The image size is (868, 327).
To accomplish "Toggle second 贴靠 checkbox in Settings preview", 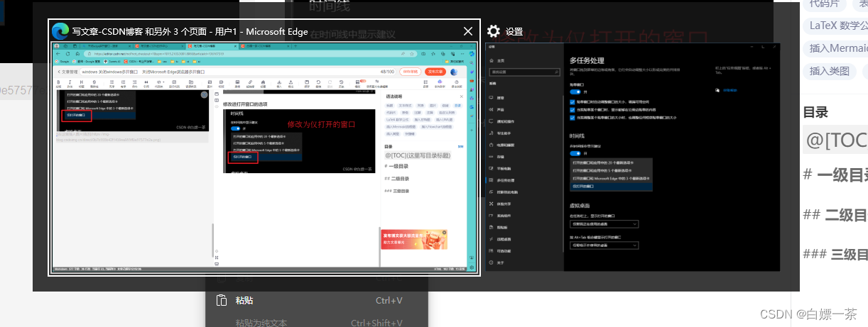I will point(573,109).
